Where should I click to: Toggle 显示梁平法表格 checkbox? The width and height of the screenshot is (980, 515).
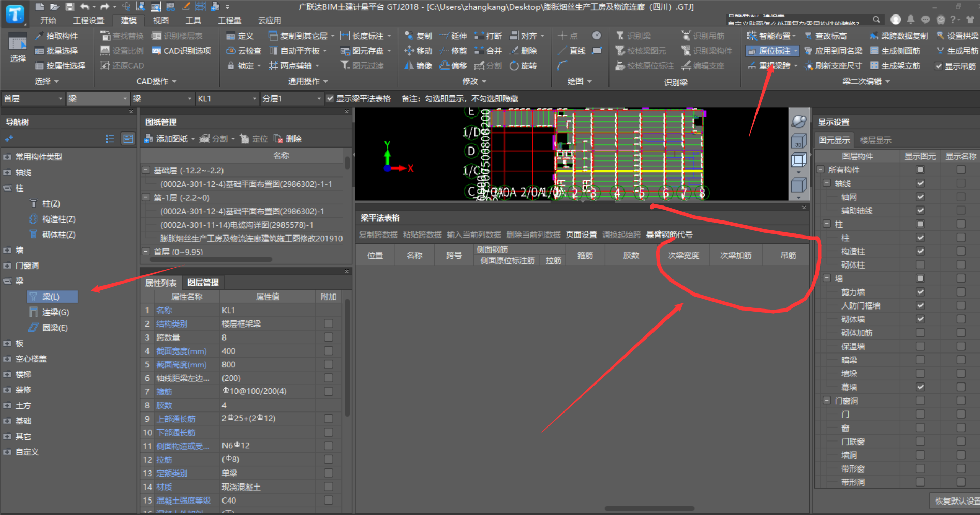pos(330,98)
